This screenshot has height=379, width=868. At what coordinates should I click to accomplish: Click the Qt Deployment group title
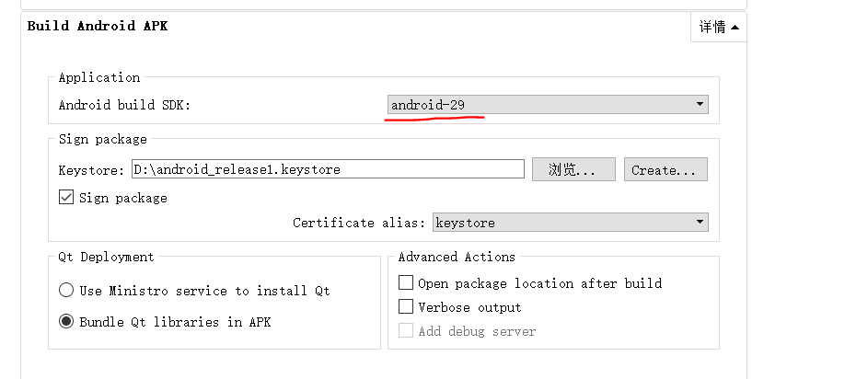click(x=106, y=257)
